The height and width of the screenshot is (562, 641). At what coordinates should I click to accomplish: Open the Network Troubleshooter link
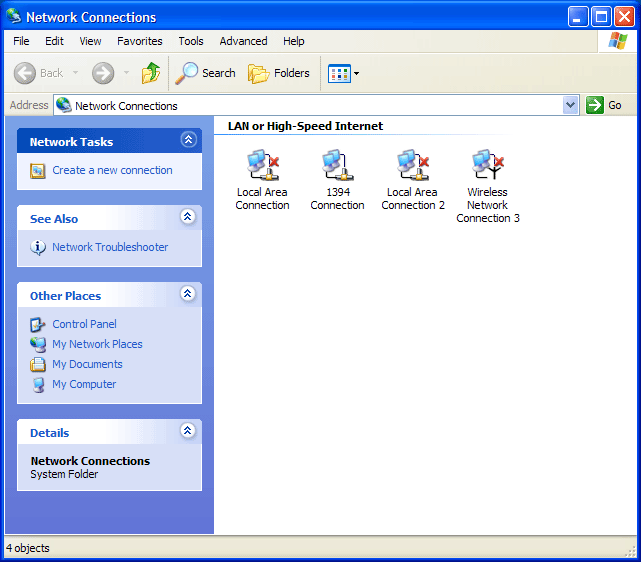click(110, 247)
